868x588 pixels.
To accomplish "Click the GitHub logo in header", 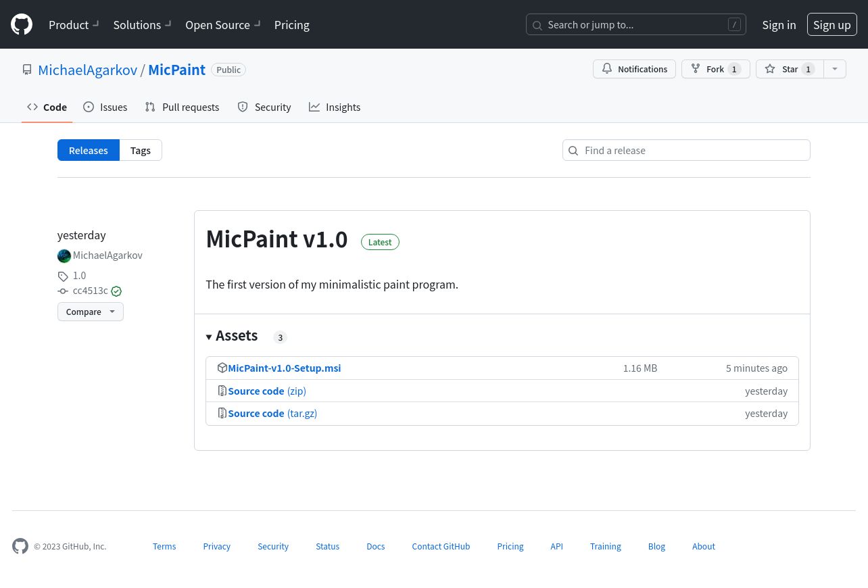I will tap(22, 24).
